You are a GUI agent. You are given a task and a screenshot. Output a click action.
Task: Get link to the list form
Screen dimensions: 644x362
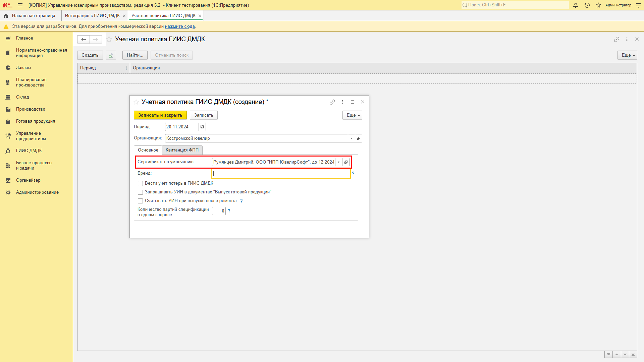[x=616, y=39]
